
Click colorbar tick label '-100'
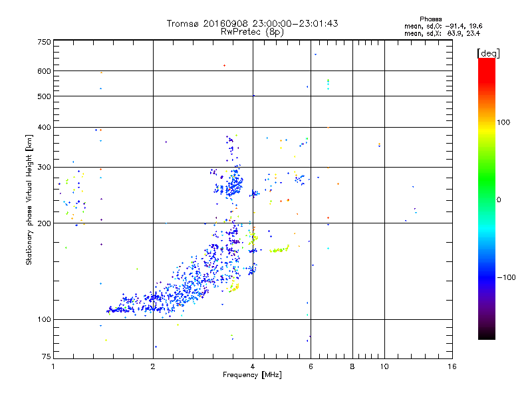click(506, 277)
